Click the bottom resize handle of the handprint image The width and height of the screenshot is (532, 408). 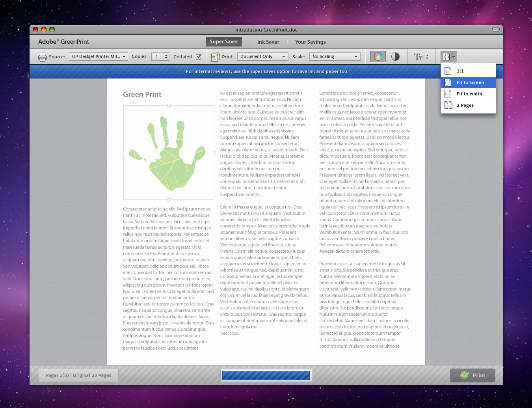(x=169, y=200)
